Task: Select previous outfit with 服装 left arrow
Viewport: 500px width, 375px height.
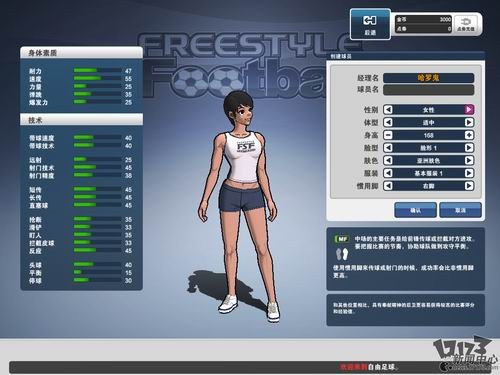Action: (x=388, y=173)
